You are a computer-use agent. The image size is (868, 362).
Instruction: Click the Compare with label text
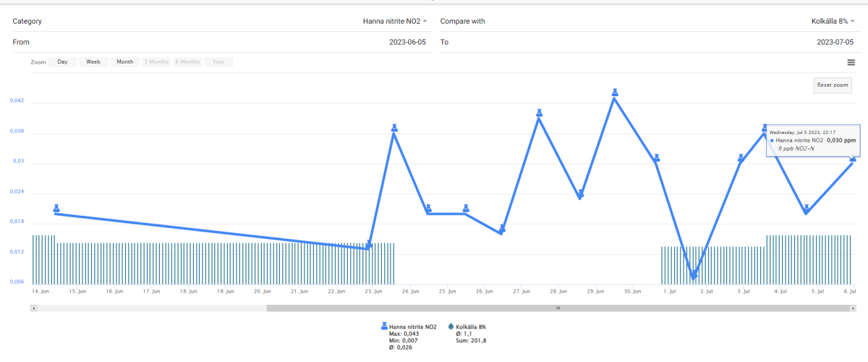point(462,21)
